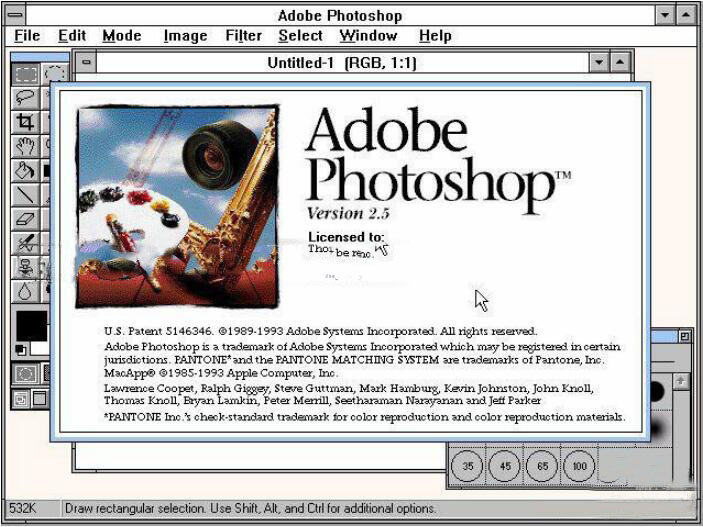Image resolution: width=703 pixels, height=527 pixels.
Task: Select the Line tool
Action: (26, 195)
